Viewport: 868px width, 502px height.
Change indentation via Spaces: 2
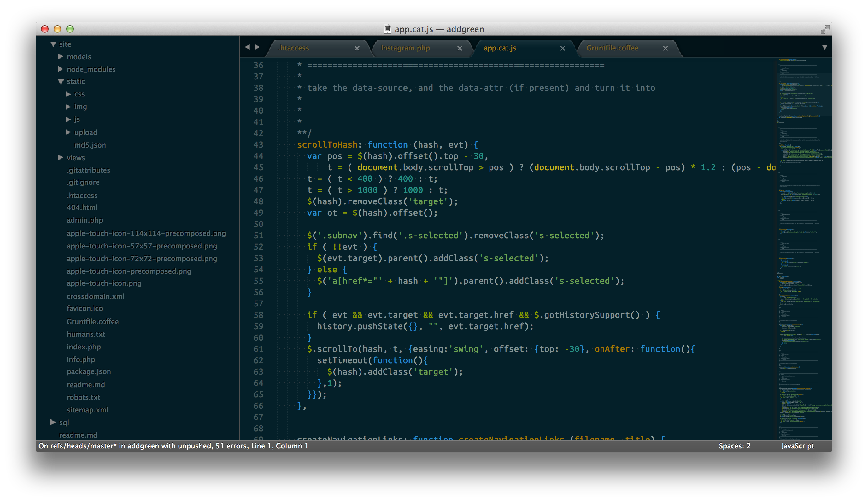734,446
